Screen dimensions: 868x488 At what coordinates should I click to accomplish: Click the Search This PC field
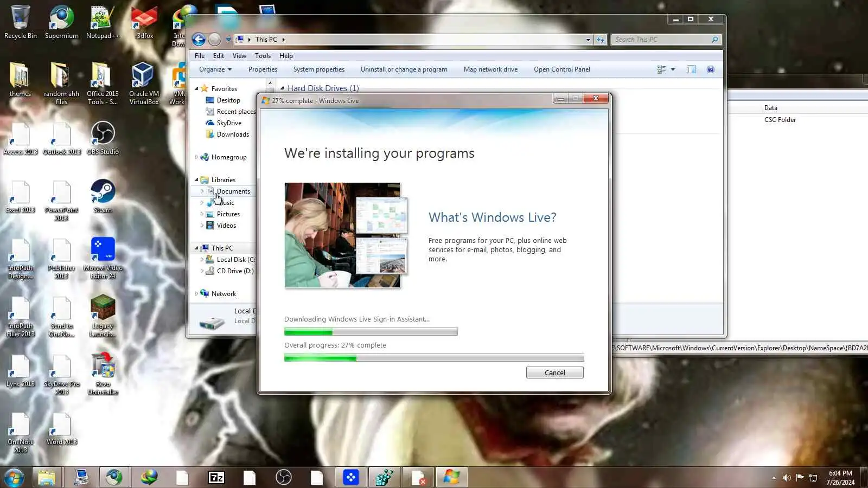tap(667, 40)
